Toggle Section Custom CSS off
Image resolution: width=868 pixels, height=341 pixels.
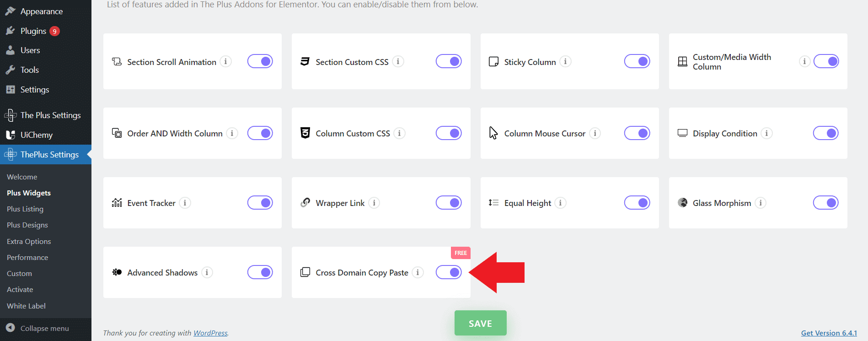[x=449, y=61]
